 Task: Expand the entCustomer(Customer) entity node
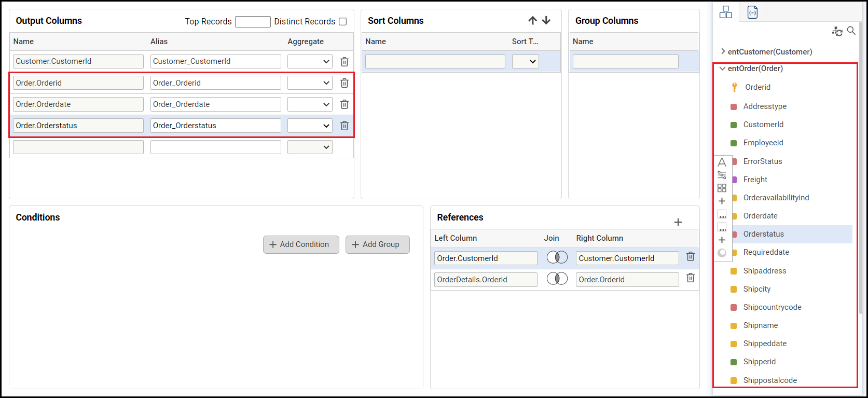(723, 51)
